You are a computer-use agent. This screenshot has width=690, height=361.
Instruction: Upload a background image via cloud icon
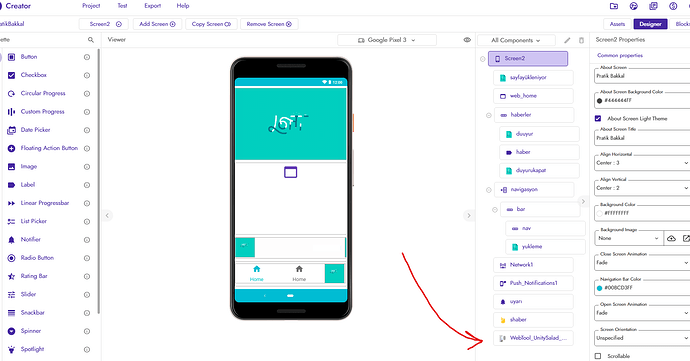tap(671, 238)
